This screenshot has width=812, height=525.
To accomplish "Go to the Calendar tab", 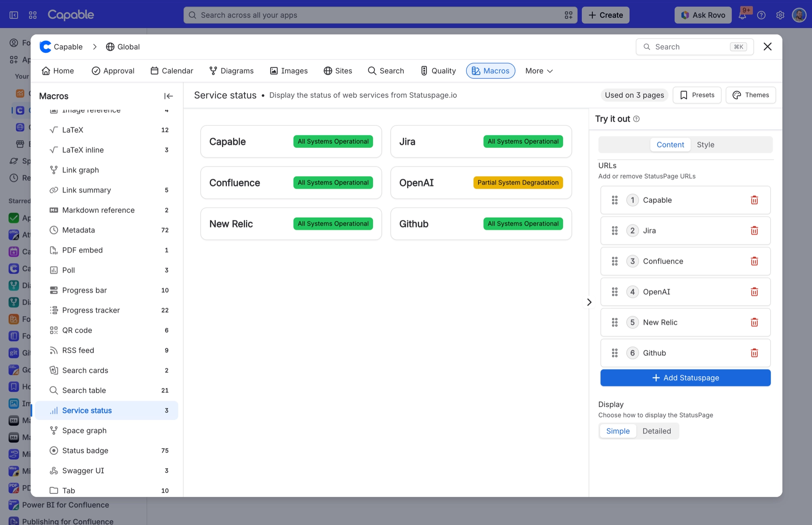I will click(172, 71).
